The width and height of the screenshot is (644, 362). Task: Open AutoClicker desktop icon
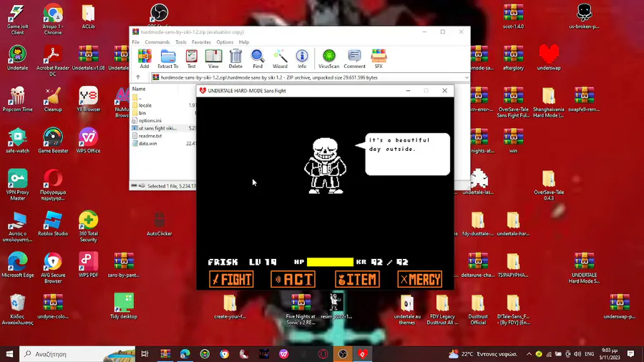160,224
